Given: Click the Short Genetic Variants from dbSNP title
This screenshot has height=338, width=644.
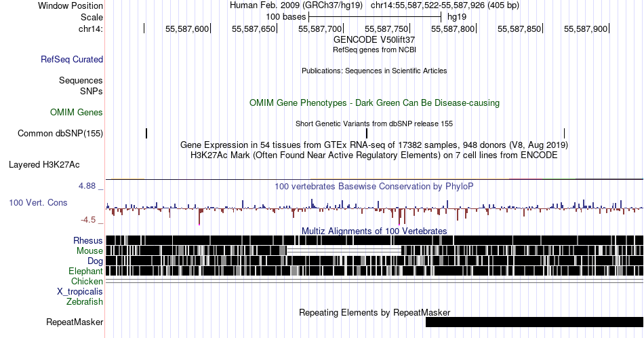Looking at the screenshot, I should [x=374, y=124].
